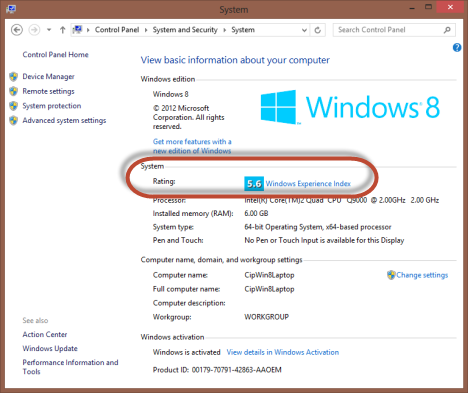Click the Forward arrow button

[x=34, y=30]
